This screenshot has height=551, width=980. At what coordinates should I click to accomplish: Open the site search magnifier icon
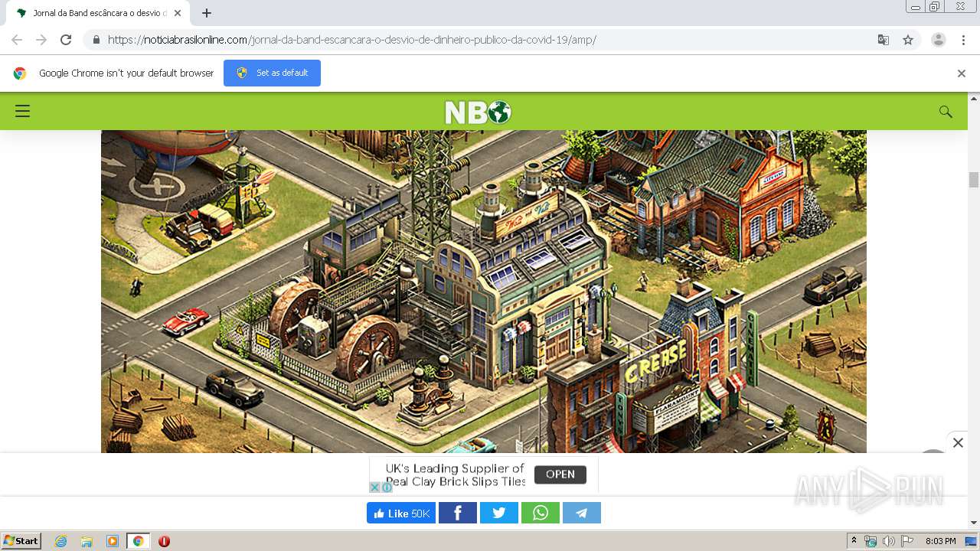946,112
